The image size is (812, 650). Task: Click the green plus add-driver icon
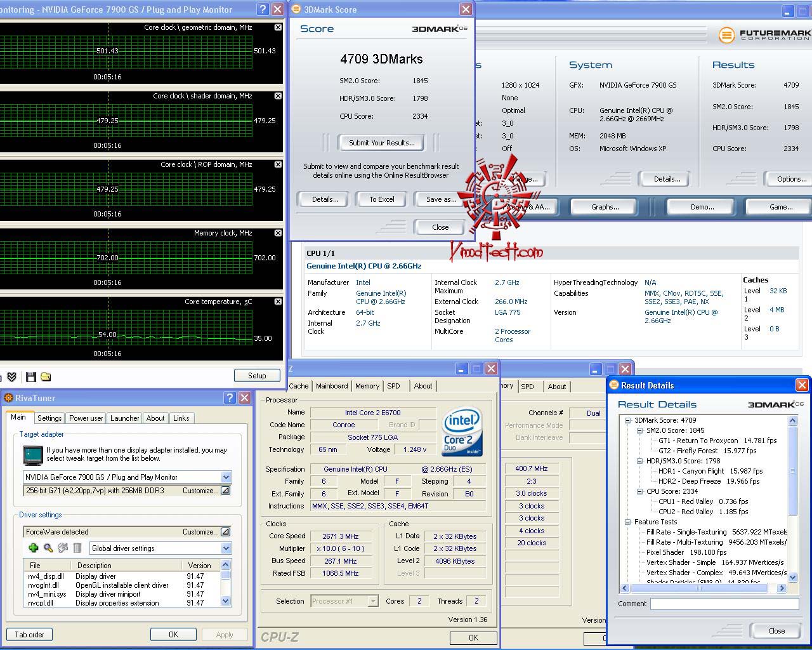pyautogui.click(x=34, y=548)
